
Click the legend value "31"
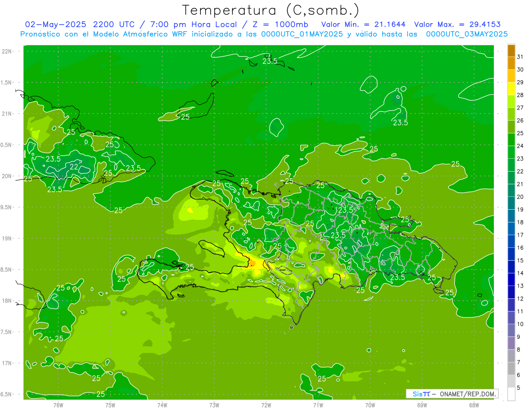(x=520, y=57)
